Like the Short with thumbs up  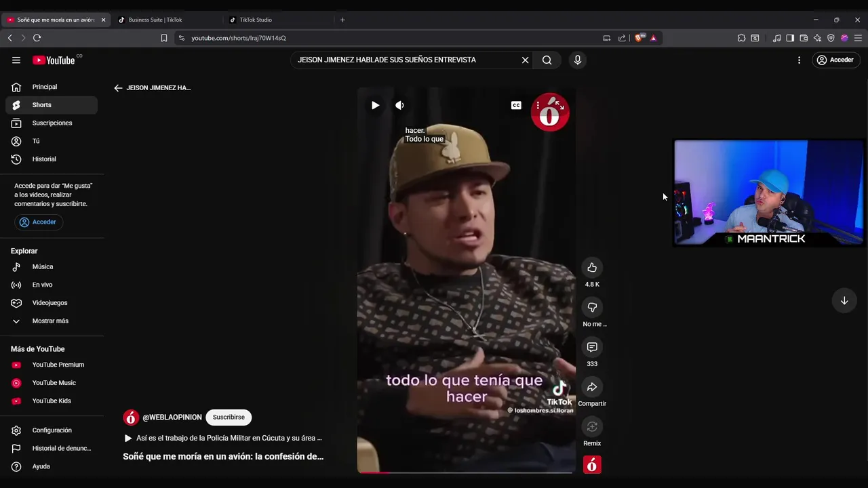coord(592,268)
